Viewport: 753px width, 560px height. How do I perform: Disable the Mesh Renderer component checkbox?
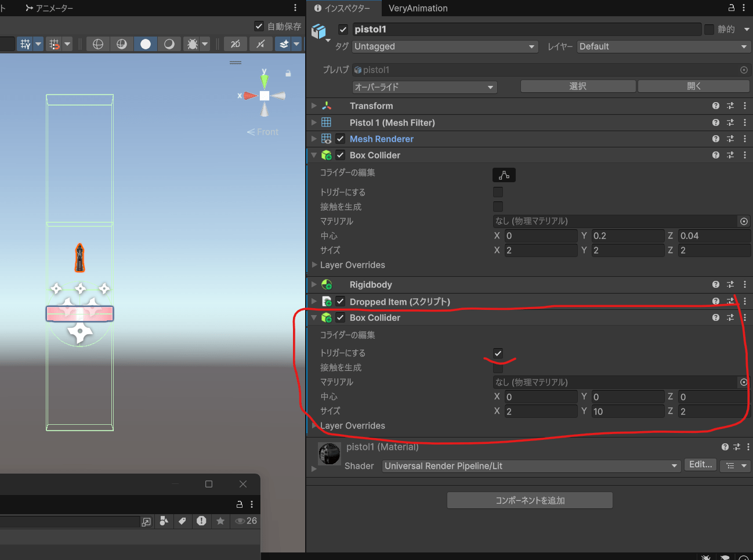tap(341, 139)
